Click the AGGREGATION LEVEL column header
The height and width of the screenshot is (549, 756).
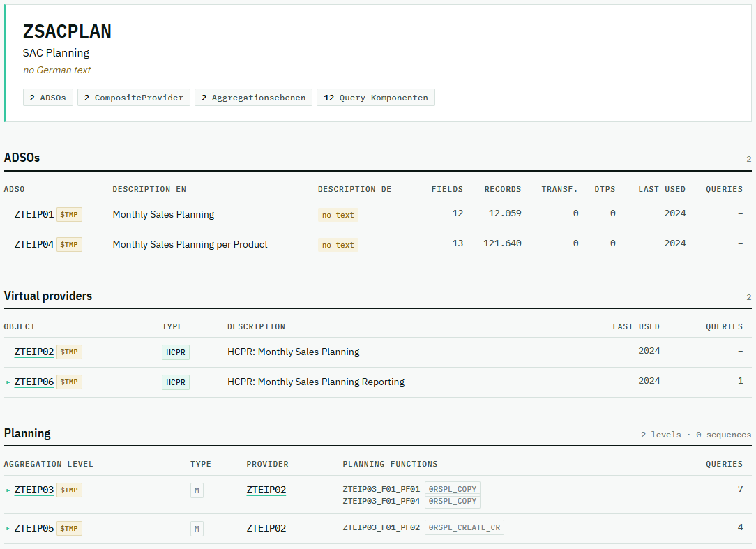coord(49,464)
